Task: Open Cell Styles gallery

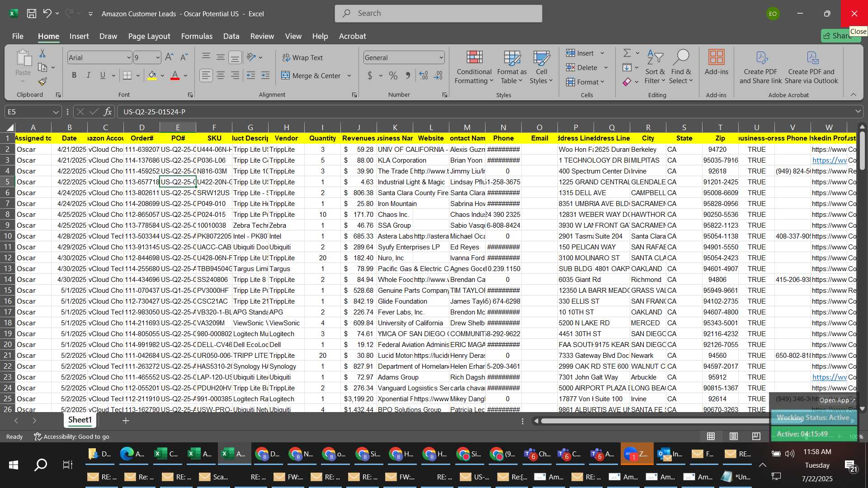Action: pos(541,67)
